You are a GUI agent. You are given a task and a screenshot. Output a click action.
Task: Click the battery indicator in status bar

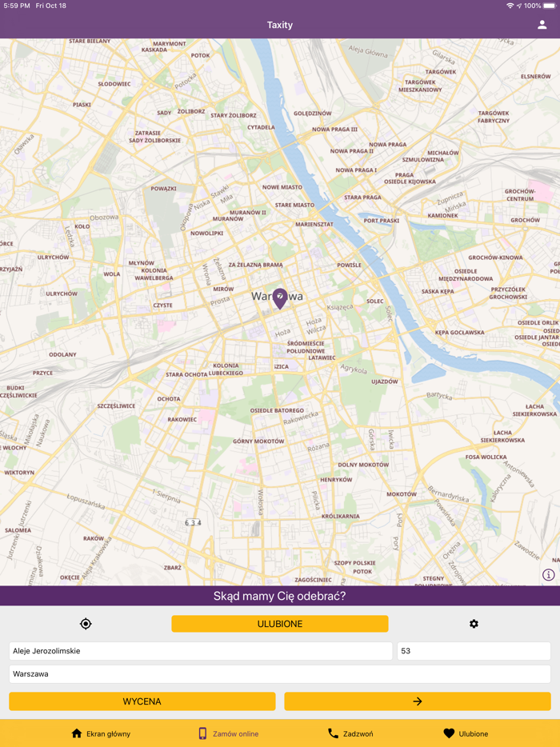550,6
